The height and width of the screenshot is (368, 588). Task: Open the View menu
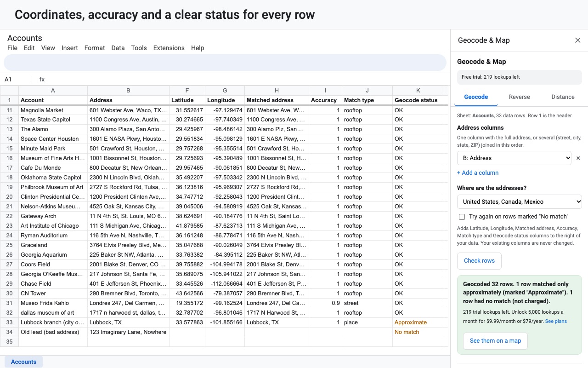(x=48, y=48)
